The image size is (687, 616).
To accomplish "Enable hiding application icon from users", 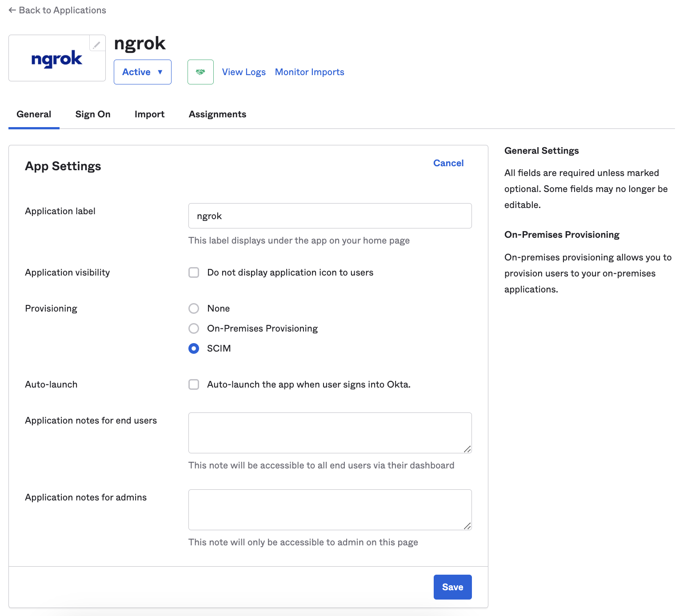I will click(x=194, y=272).
